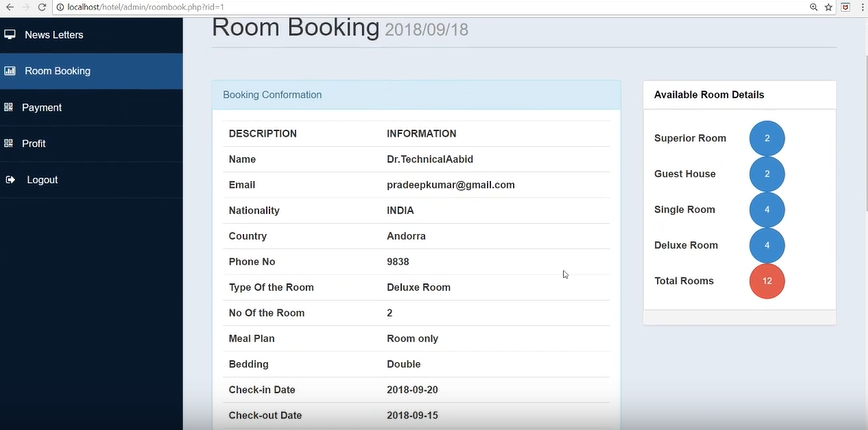
Task: Click the Single Room label
Action: 684,210
